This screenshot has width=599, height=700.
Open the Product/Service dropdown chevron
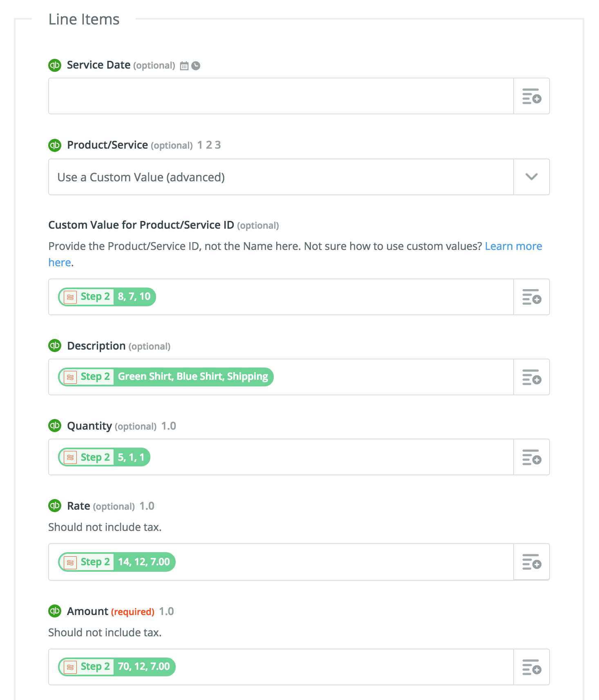coord(531,177)
